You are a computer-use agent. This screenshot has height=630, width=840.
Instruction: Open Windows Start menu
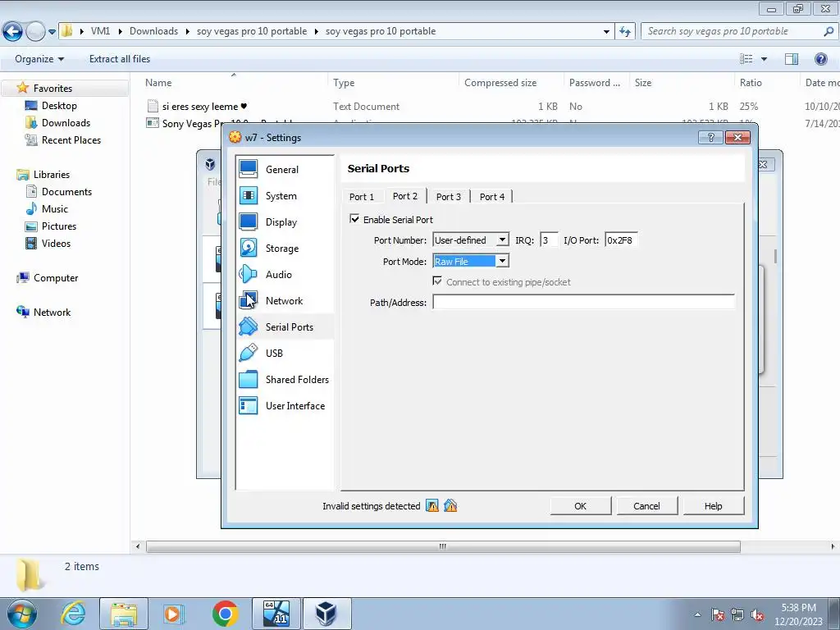[21, 614]
